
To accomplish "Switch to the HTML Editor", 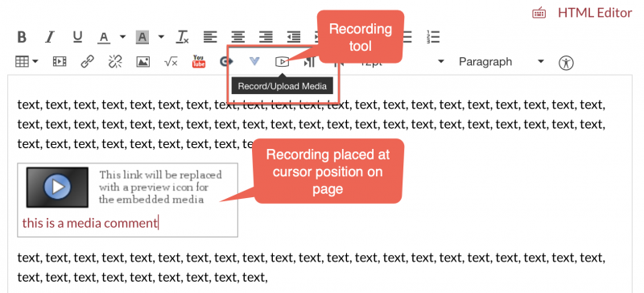I will tap(595, 13).
